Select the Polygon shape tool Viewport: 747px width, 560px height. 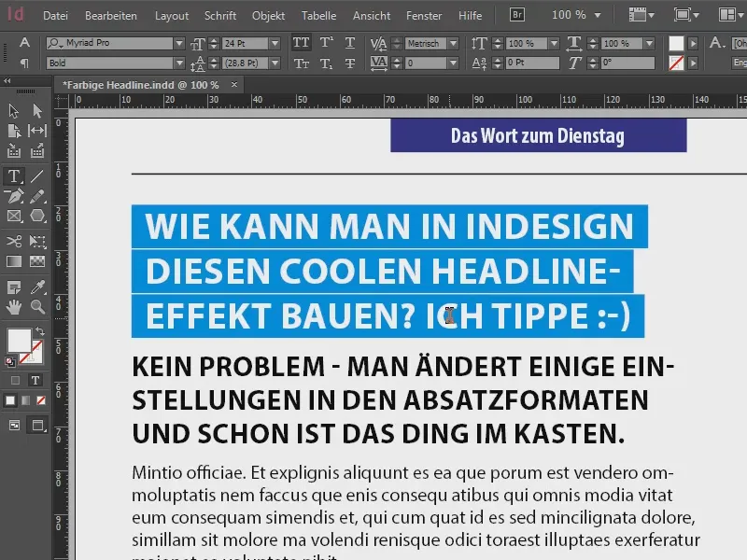click(x=37, y=217)
